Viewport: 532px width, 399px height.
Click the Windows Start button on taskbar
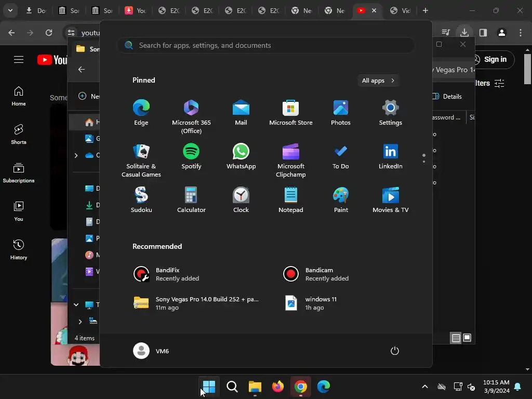point(209,387)
